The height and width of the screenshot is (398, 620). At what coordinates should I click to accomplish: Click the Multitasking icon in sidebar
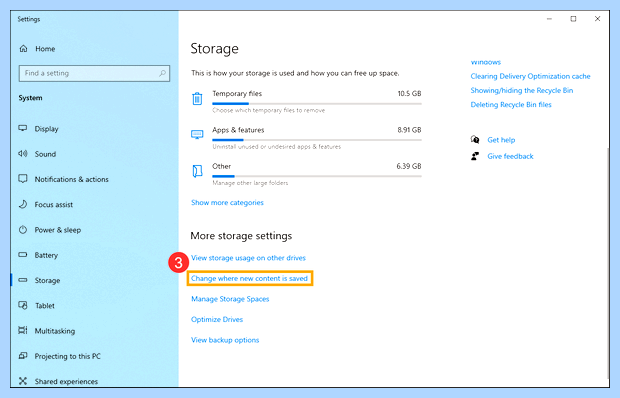[23, 330]
